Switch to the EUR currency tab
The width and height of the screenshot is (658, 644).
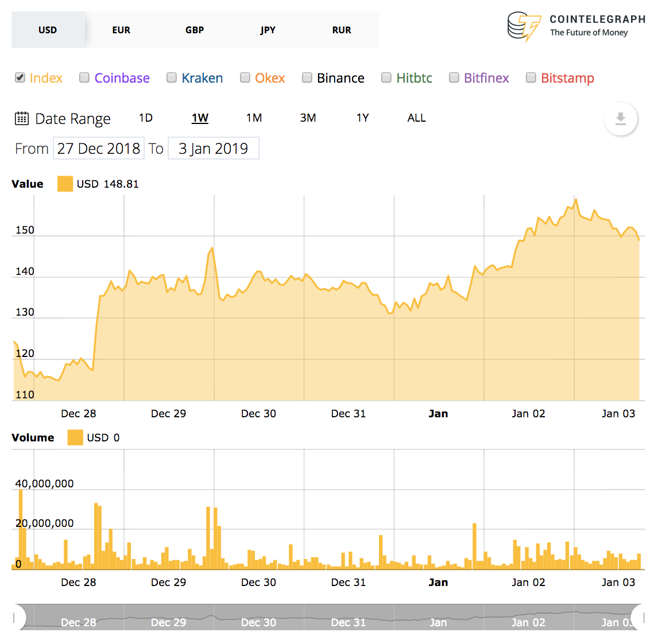[121, 30]
